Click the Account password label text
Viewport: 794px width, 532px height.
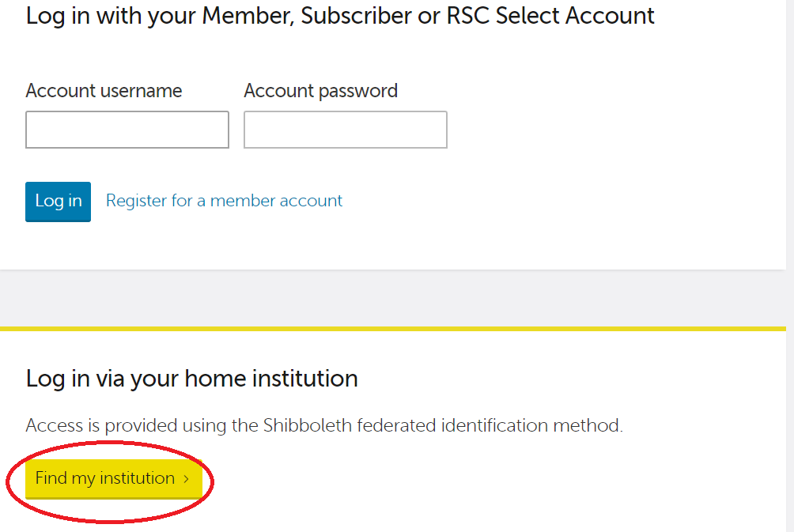click(x=320, y=91)
